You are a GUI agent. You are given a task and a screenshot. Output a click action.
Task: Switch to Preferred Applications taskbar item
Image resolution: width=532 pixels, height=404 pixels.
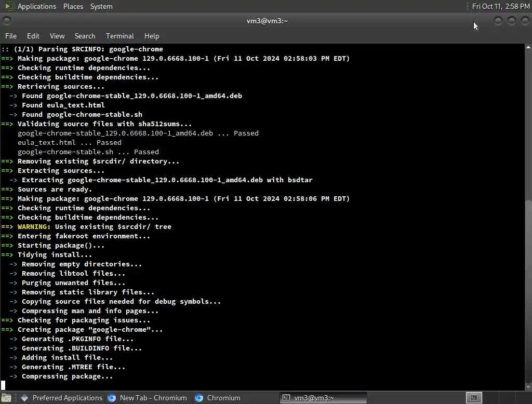[x=62, y=398]
